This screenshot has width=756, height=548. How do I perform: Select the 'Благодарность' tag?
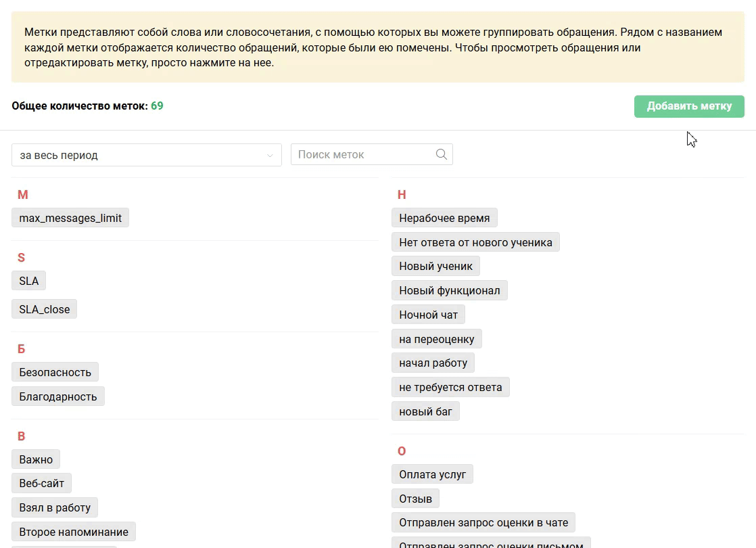click(x=58, y=396)
